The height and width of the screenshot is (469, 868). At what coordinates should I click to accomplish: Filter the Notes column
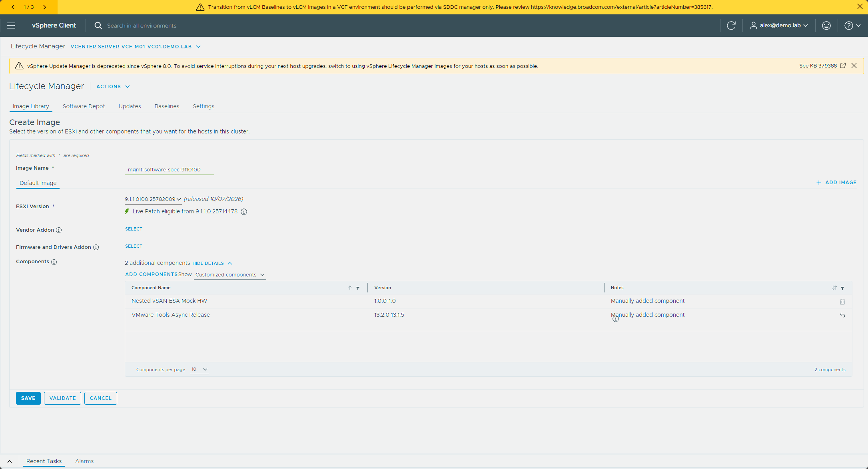coord(842,288)
